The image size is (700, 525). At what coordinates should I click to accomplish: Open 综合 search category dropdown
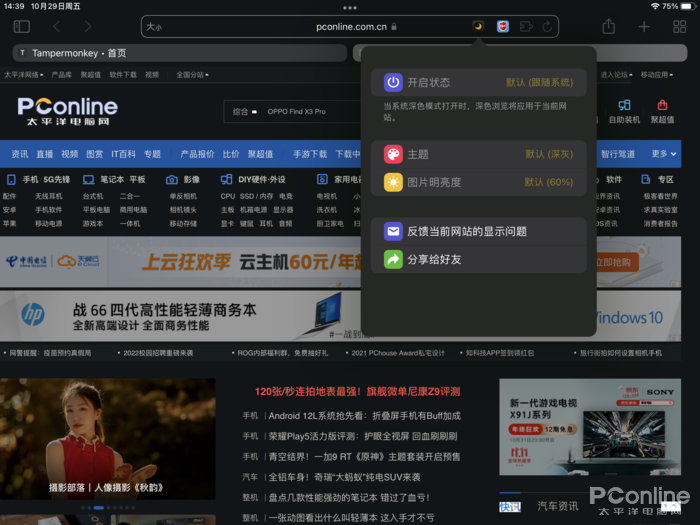(245, 112)
